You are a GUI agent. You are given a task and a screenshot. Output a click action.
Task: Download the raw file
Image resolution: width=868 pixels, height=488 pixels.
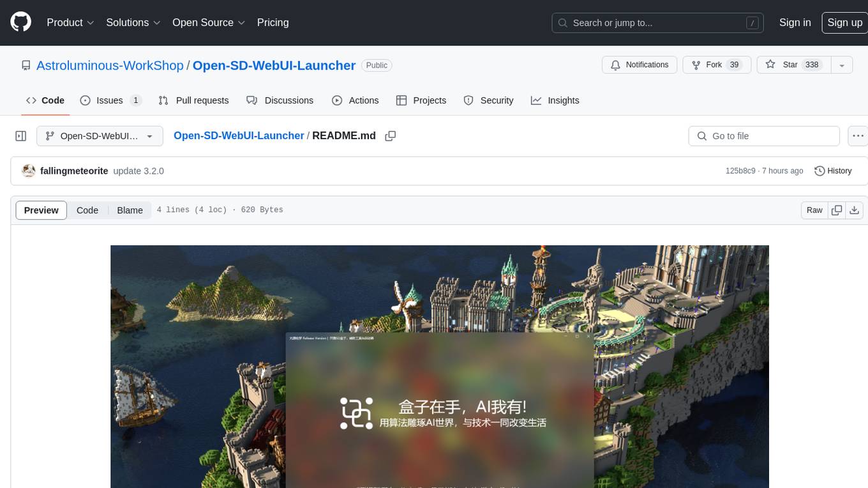(855, 210)
